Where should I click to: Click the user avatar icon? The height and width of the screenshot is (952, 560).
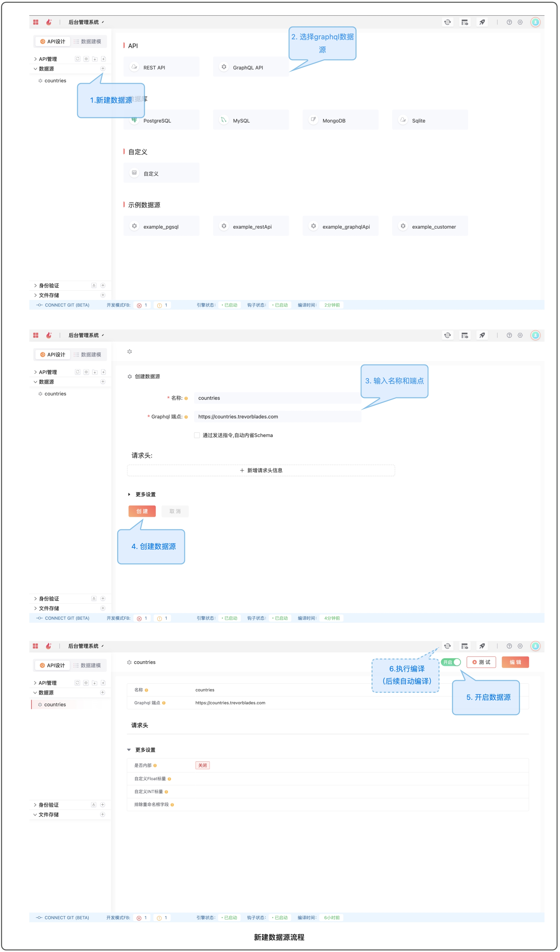[535, 22]
